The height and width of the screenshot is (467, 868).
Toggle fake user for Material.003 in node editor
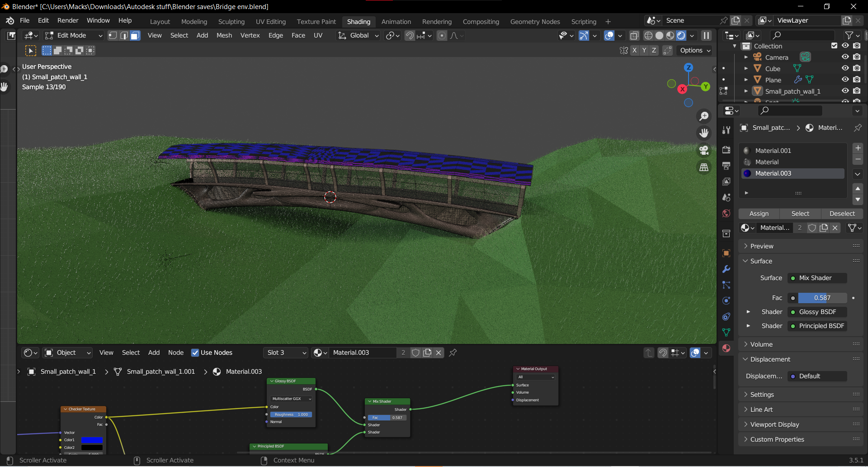click(415, 353)
